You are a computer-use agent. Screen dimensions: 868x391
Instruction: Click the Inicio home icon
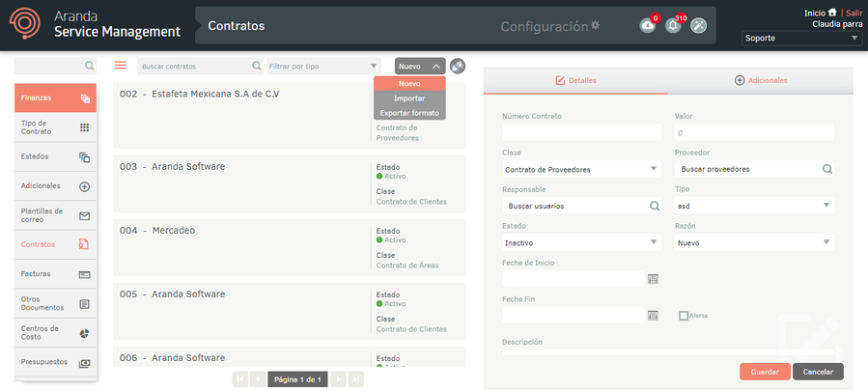(832, 13)
